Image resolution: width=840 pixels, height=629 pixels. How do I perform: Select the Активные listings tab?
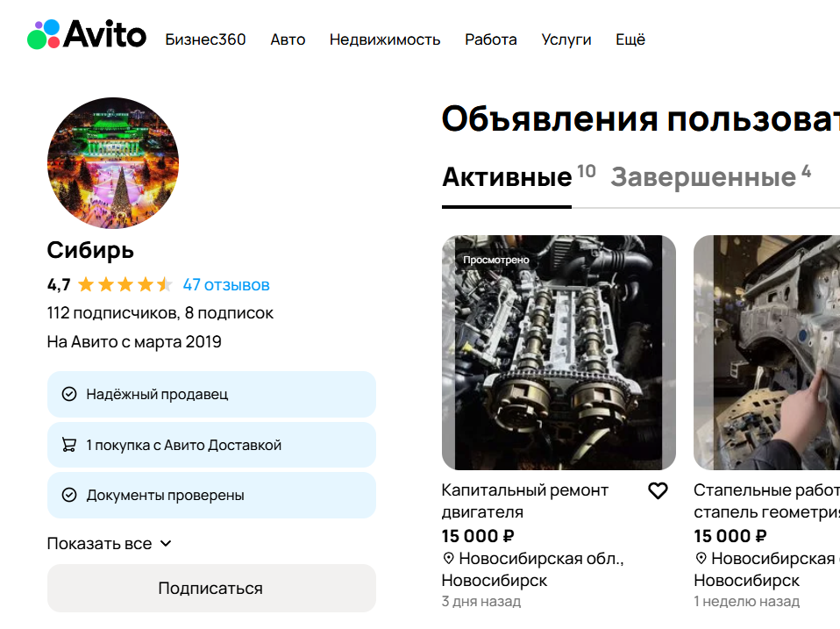click(507, 177)
